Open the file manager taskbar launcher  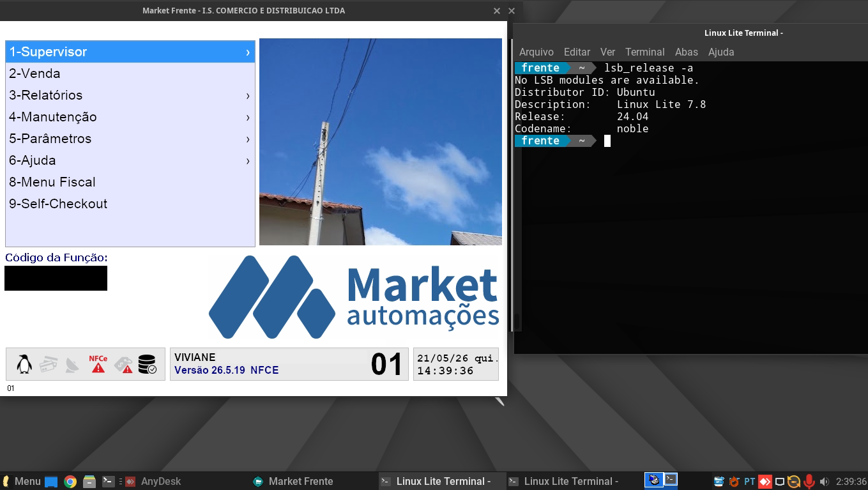[x=89, y=482]
